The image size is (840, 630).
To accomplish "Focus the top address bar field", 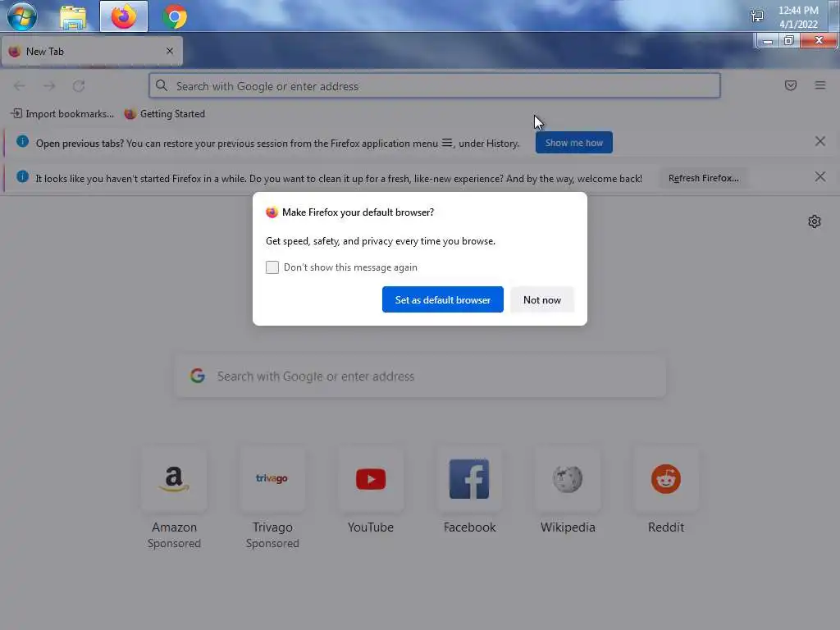I will pos(435,85).
